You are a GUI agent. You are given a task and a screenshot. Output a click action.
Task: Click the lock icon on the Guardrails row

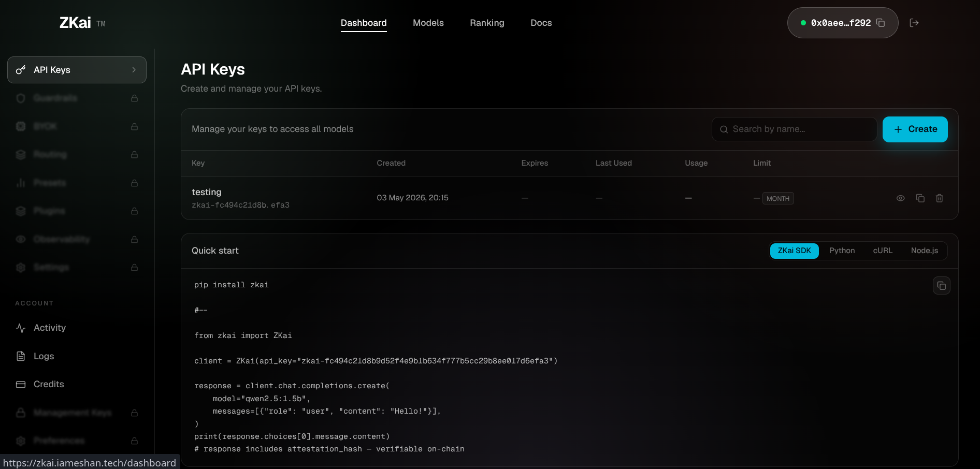134,98
